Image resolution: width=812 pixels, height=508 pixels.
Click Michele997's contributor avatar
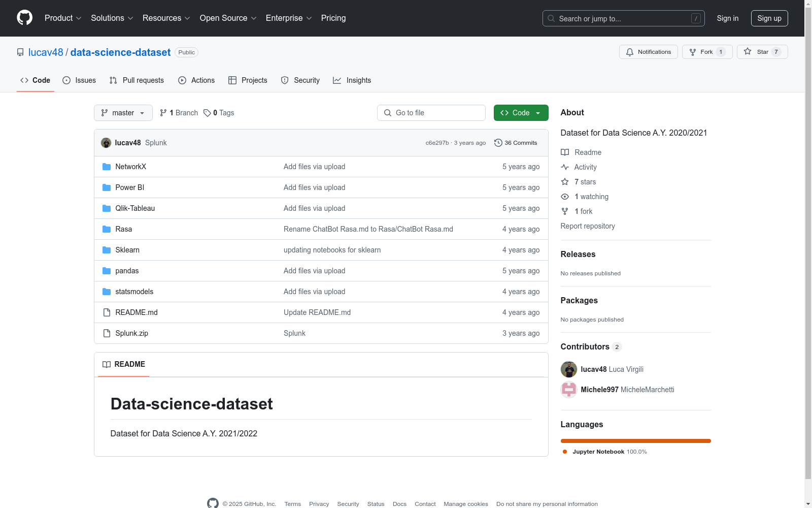(569, 390)
